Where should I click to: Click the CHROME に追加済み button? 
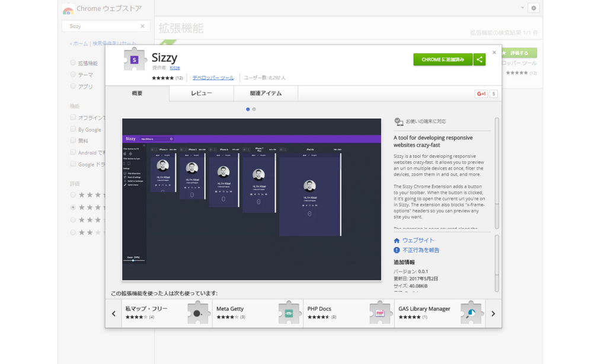tap(442, 59)
